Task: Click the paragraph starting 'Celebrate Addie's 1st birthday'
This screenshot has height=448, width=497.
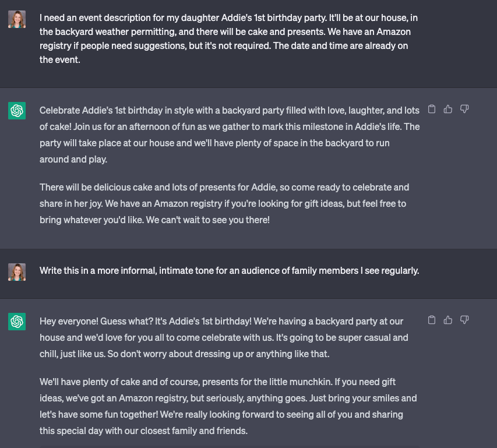Action: 230,135
